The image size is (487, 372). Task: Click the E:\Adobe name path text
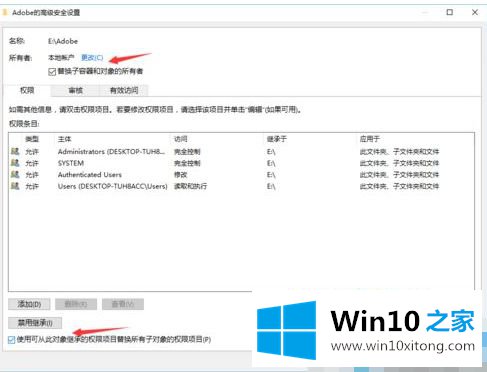pyautogui.click(x=63, y=41)
